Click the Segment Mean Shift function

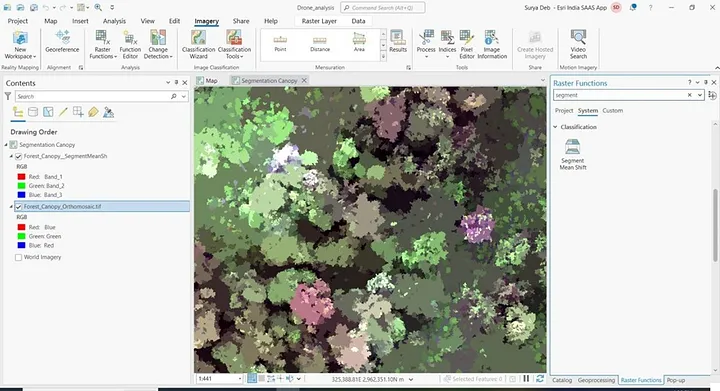573,155
